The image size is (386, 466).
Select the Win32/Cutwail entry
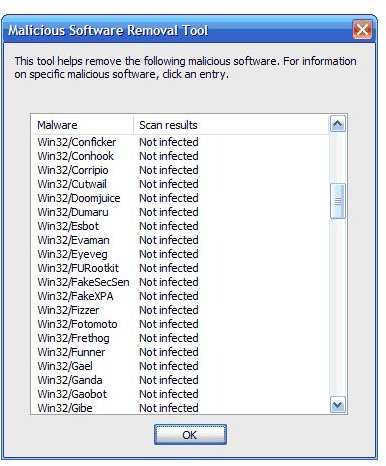72,184
